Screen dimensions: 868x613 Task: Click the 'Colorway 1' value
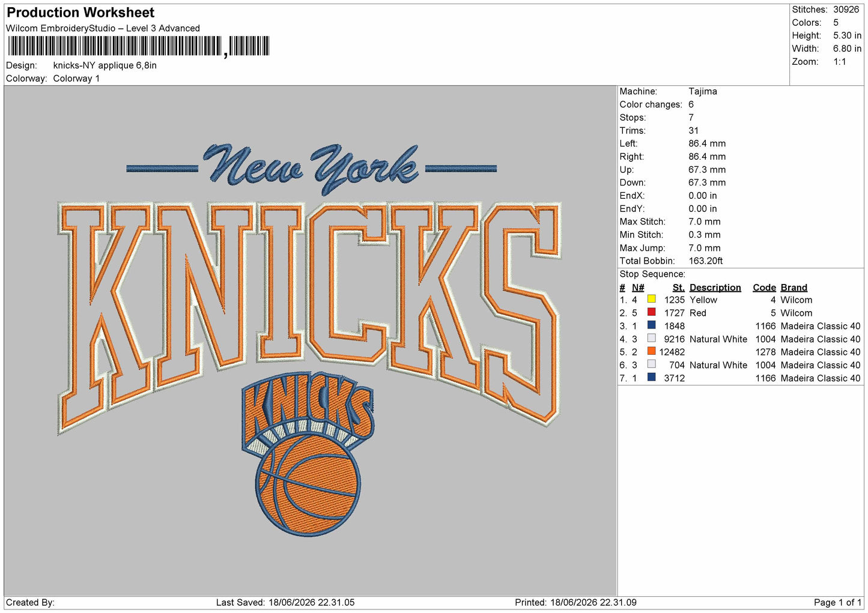(76, 79)
